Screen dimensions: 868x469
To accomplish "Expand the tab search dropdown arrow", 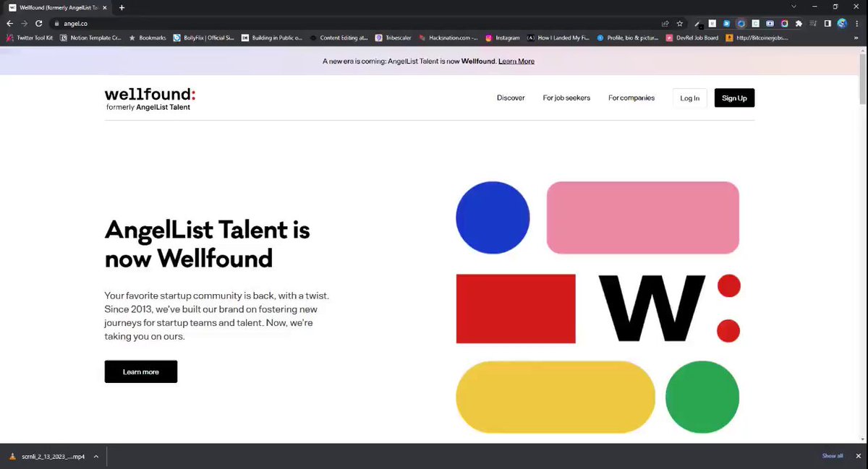I will [x=794, y=7].
